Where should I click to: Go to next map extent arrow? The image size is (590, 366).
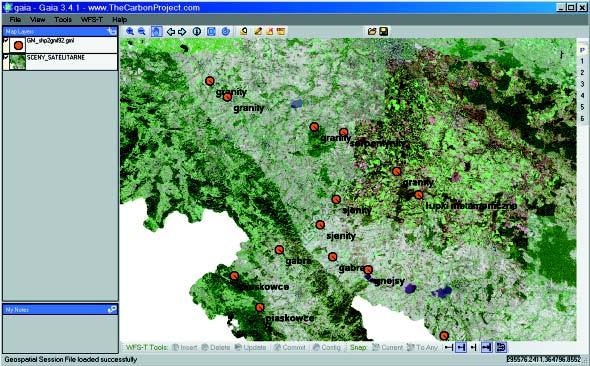[182, 32]
